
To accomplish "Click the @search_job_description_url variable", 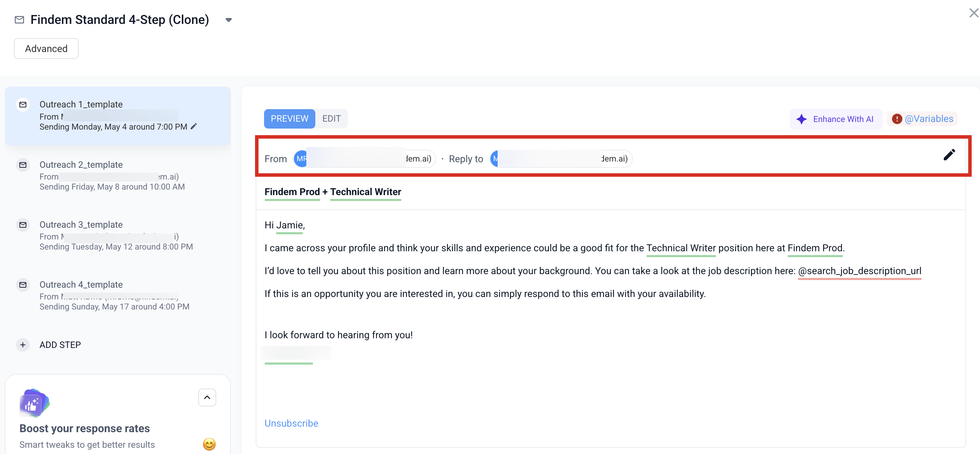I will coord(859,271).
